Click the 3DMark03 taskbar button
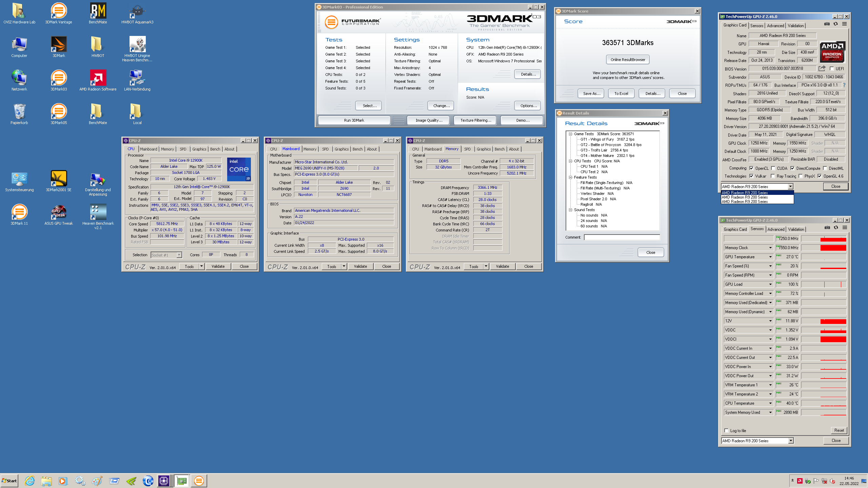 click(199, 481)
